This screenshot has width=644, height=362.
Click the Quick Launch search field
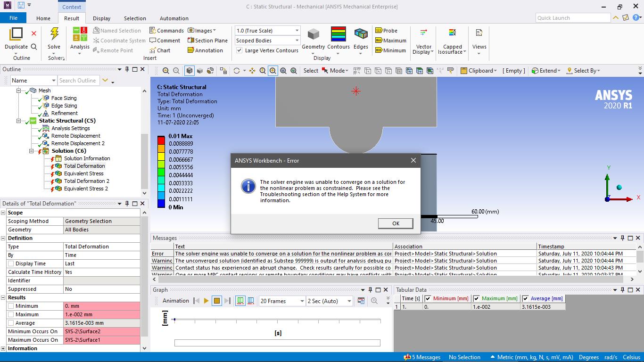[573, 18]
